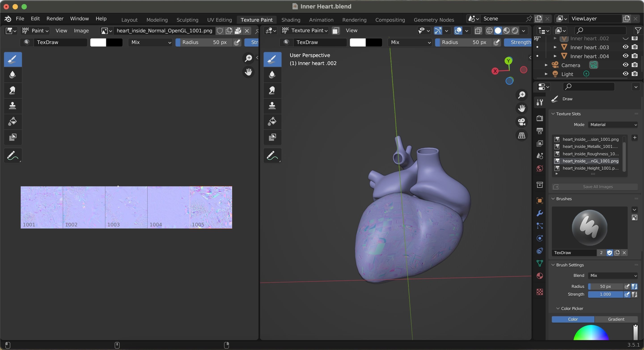This screenshot has width=644, height=350.
Task: Open World properties tab
Action: pyautogui.click(x=540, y=168)
